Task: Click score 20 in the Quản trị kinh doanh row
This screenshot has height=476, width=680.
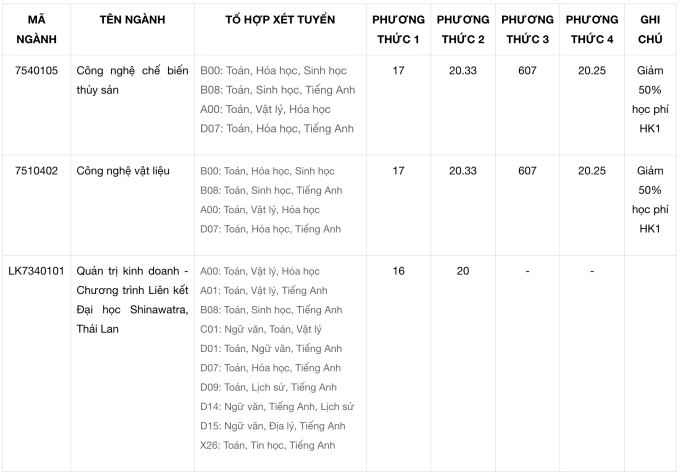Action: click(463, 271)
